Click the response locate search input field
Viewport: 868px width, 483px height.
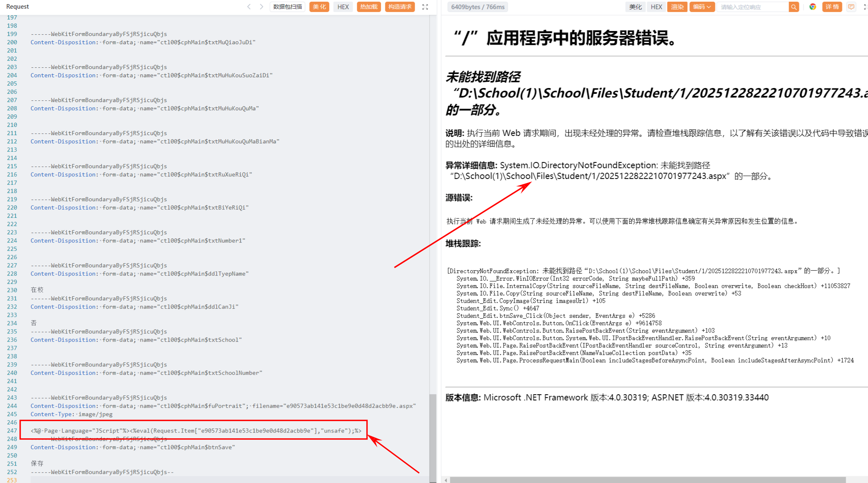click(753, 7)
